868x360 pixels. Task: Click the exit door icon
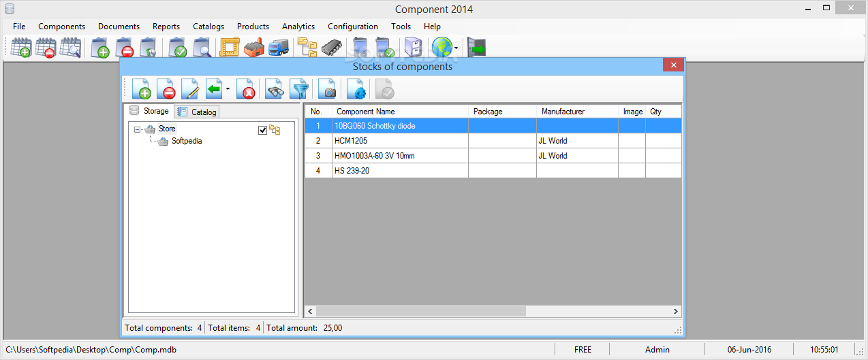tap(477, 48)
